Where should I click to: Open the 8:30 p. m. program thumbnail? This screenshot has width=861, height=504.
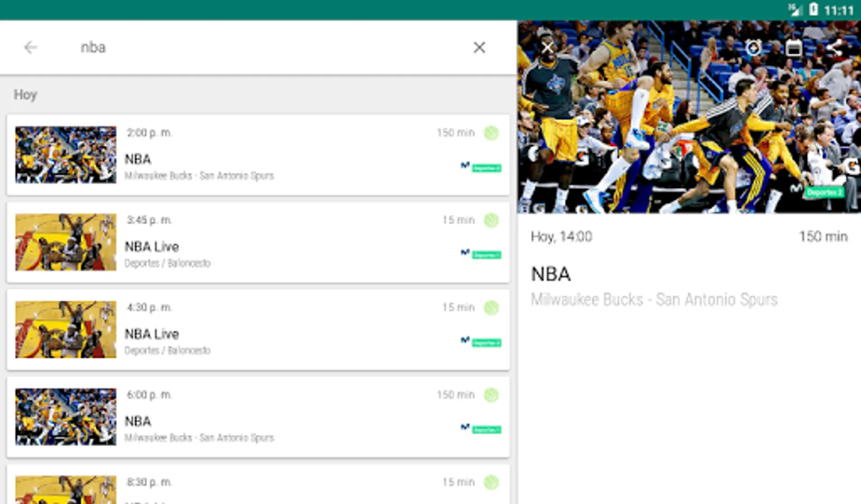pyautogui.click(x=66, y=489)
